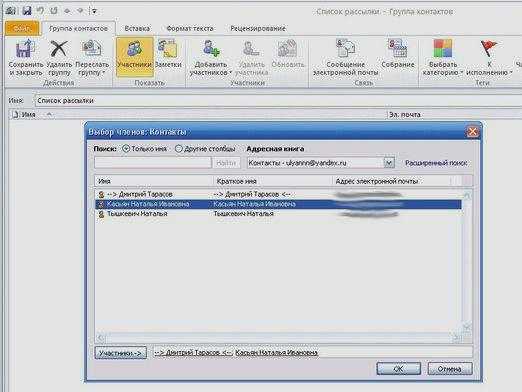522x392 pixels.
Task: Click the Участники -> button
Action: (121, 352)
